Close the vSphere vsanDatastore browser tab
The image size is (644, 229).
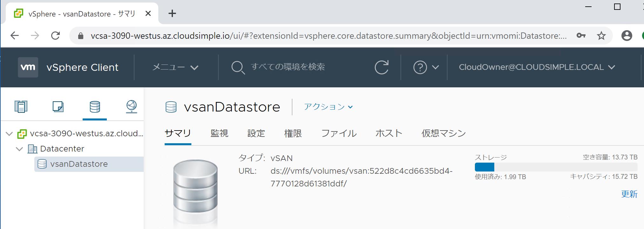point(148,14)
